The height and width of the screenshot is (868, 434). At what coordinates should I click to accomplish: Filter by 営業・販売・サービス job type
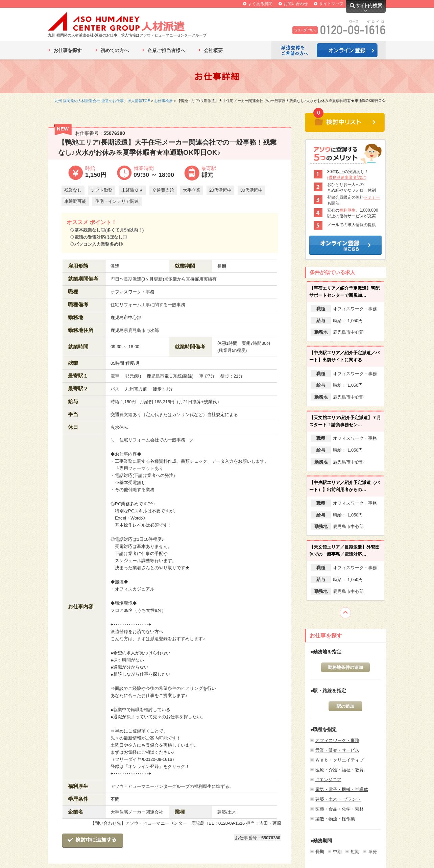click(337, 750)
